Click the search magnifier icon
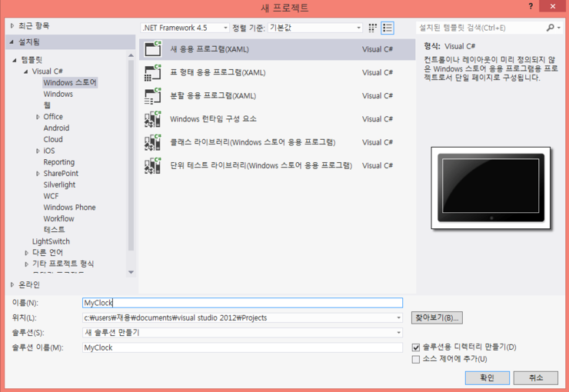Screen dimensions: 569x392 [550, 28]
